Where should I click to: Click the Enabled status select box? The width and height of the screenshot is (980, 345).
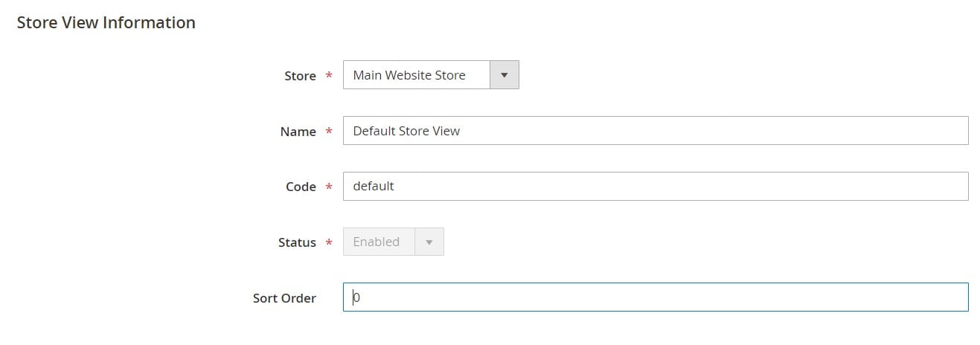(x=394, y=242)
